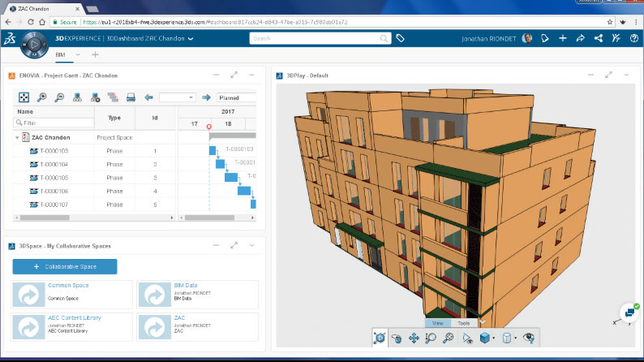The width and height of the screenshot is (644, 362).
Task: Switch to the View tab in 3DPlay
Action: click(x=438, y=323)
